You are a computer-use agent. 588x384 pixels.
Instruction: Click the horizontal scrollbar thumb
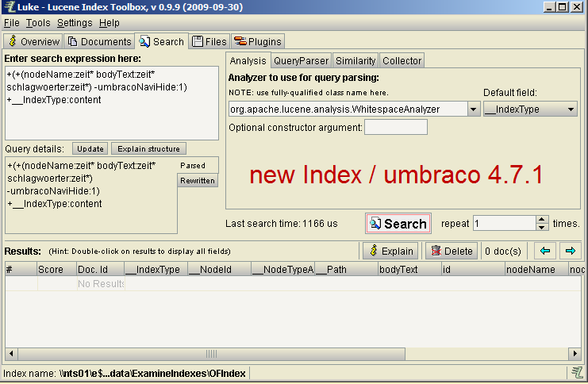[212, 354]
